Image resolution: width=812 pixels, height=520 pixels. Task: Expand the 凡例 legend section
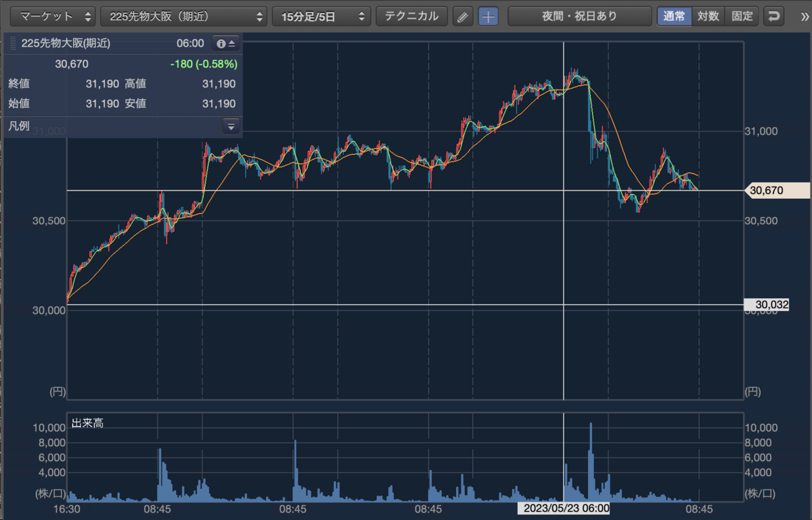pyautogui.click(x=231, y=126)
